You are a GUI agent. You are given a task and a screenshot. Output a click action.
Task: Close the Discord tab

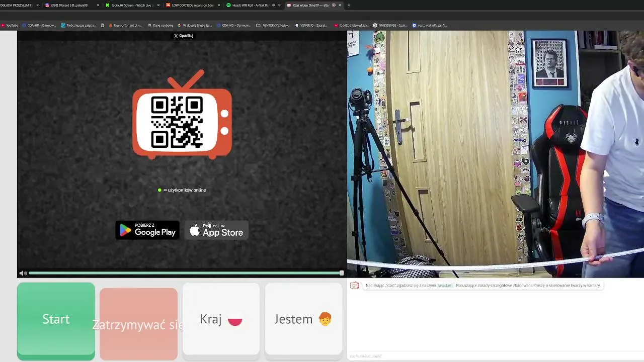[98, 5]
